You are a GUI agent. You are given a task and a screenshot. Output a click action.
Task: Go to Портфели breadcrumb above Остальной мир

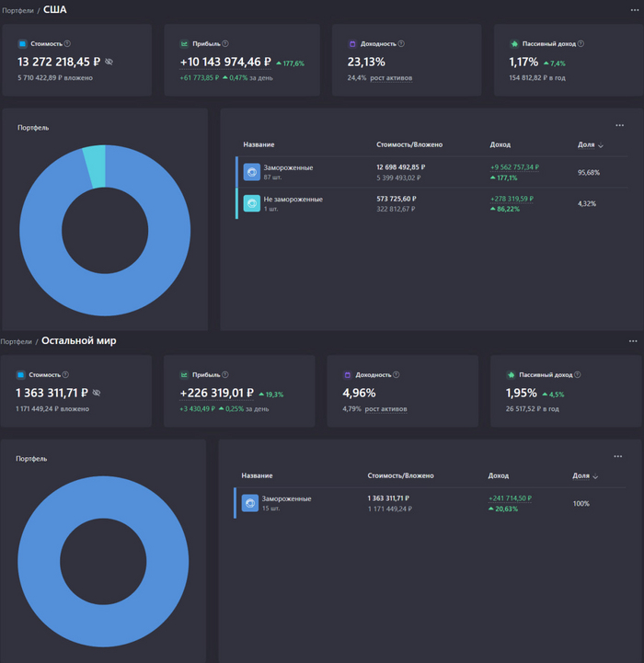click(x=16, y=342)
